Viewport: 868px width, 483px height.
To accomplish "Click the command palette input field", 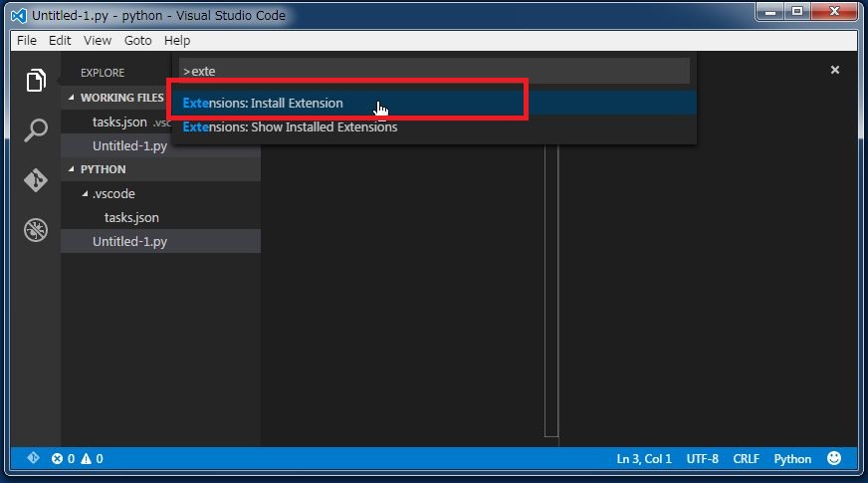I will (434, 71).
